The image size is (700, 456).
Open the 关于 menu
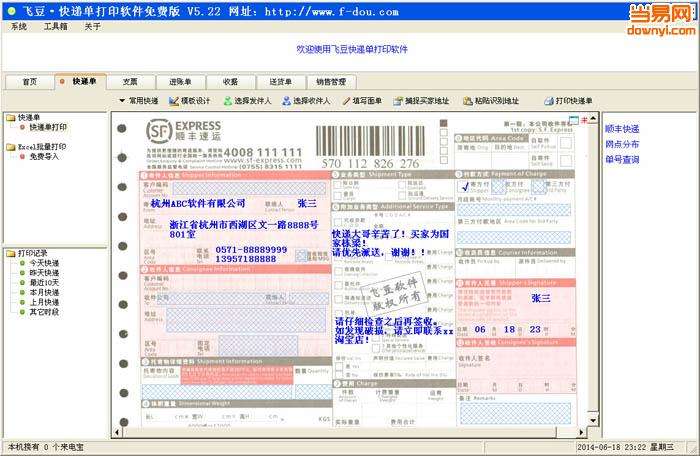[92, 27]
